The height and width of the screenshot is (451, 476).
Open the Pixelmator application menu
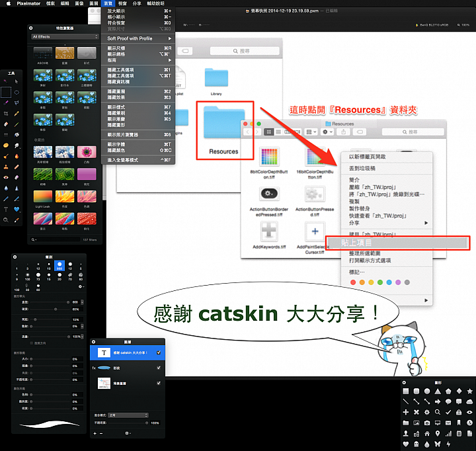pyautogui.click(x=28, y=3)
